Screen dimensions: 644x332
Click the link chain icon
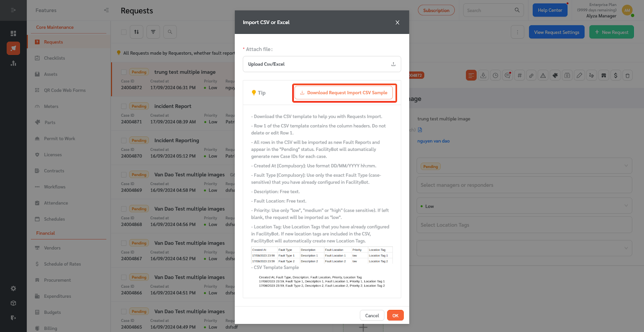pos(531,75)
